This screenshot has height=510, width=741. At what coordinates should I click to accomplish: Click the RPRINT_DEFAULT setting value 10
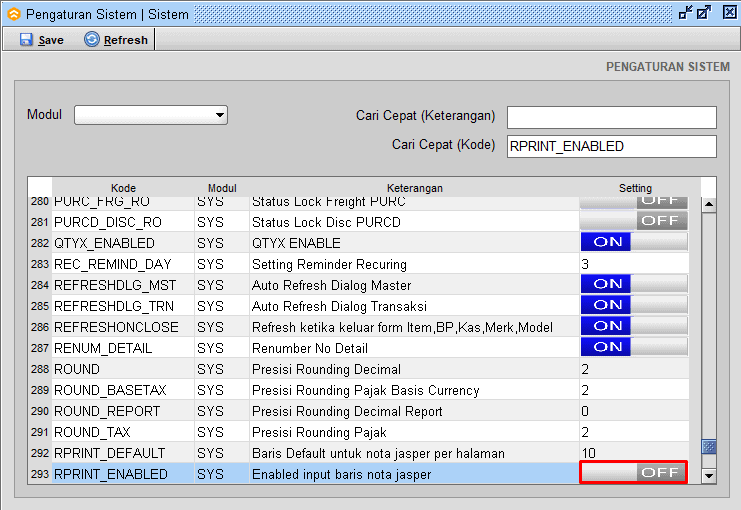pyautogui.click(x=634, y=453)
